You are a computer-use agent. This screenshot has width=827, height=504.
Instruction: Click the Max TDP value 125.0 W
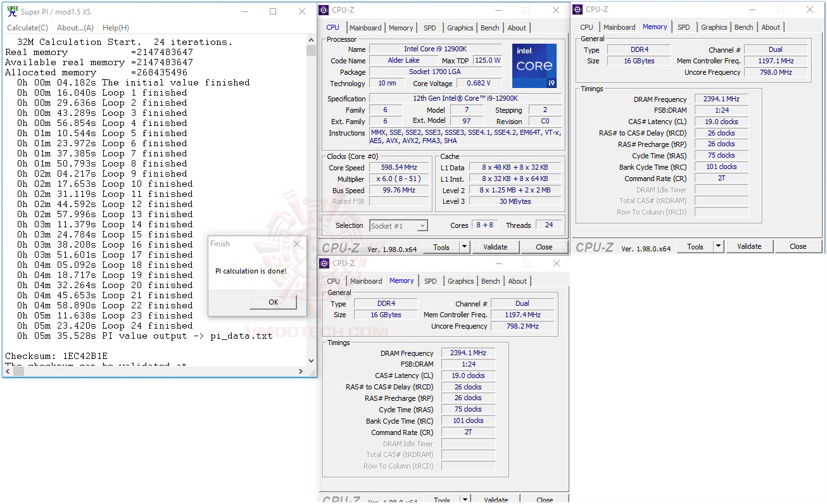(x=488, y=61)
